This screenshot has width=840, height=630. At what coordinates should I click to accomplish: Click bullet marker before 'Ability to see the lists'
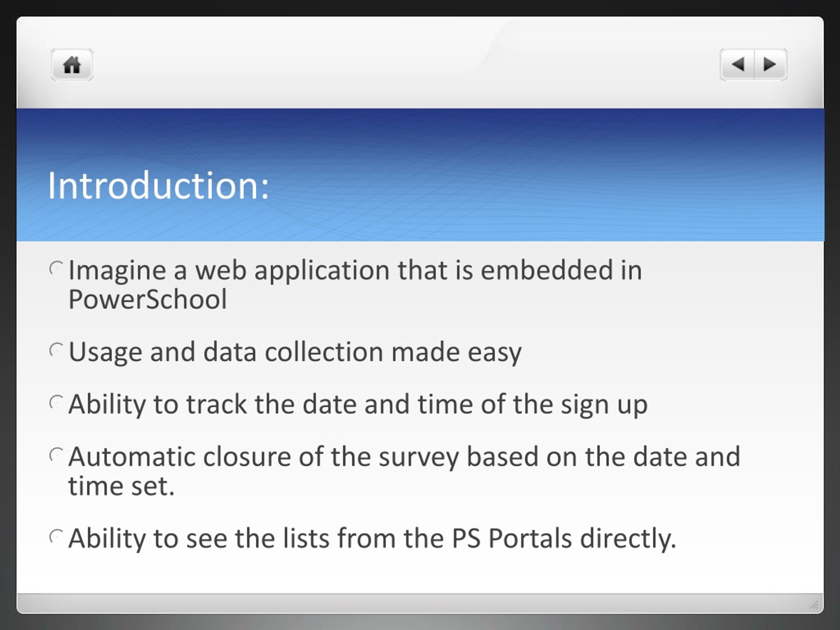(56, 536)
